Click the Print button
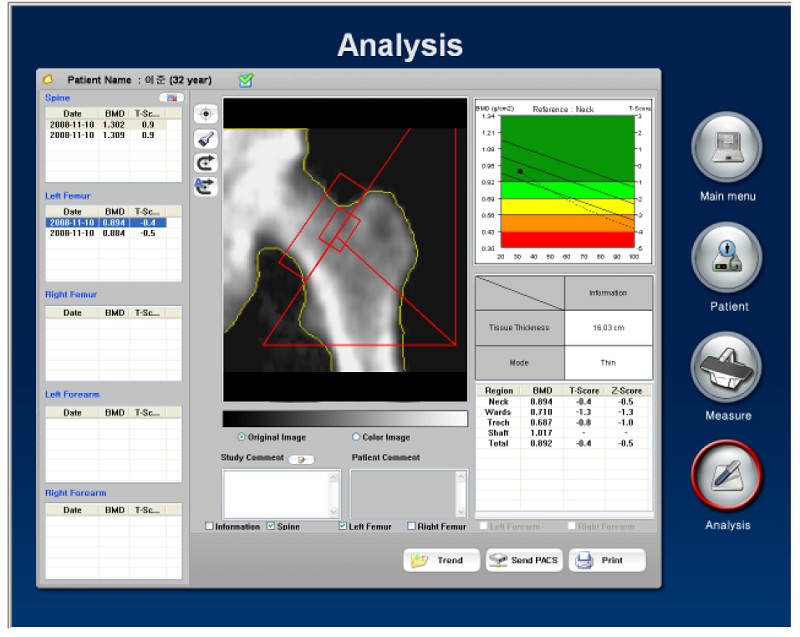The width and height of the screenshot is (800, 637). (x=607, y=560)
